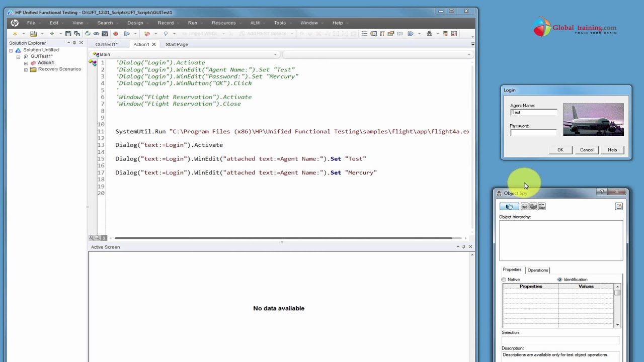Click the two-pillars toolbar icon
The height and width of the screenshot is (362, 644).
tap(382, 34)
